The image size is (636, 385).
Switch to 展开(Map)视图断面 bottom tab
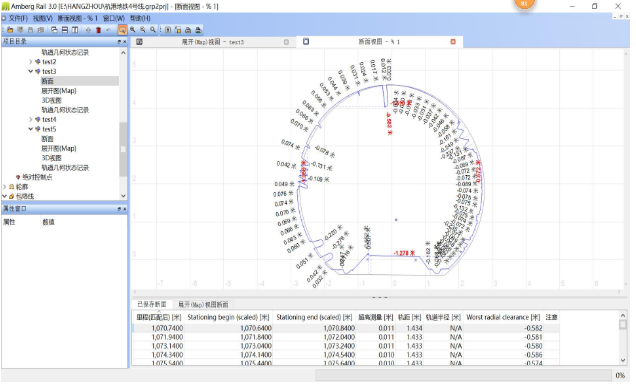click(203, 305)
